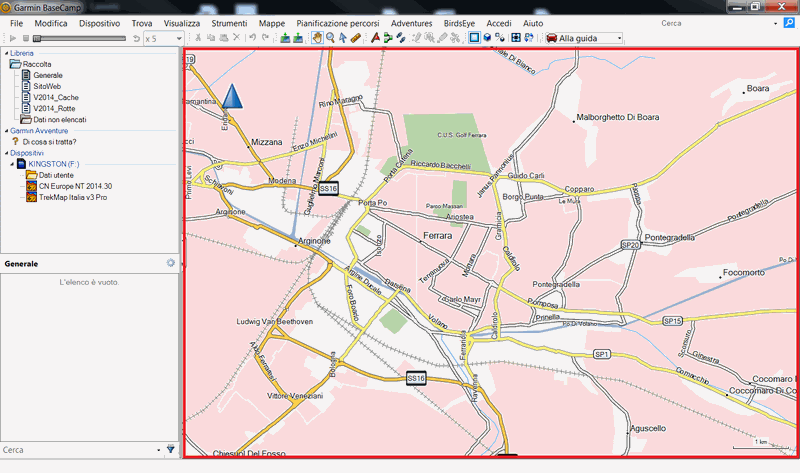Open the Dispositivo menu
800x473 pixels.
tap(99, 23)
